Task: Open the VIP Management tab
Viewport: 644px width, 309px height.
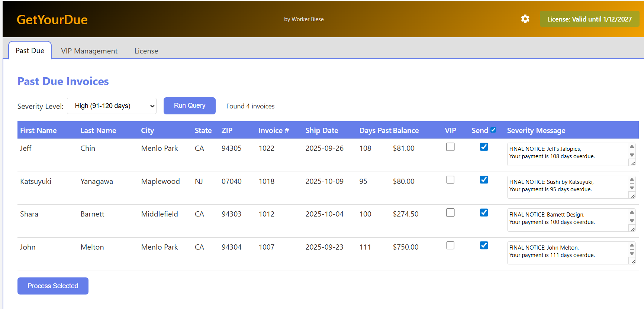Action: point(89,51)
